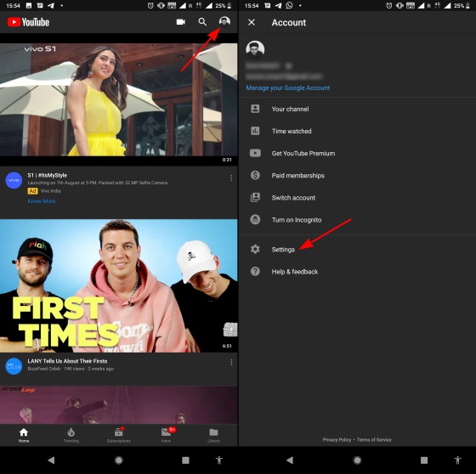Go to the Home tab
This screenshot has width=476, height=474.
click(x=24, y=435)
